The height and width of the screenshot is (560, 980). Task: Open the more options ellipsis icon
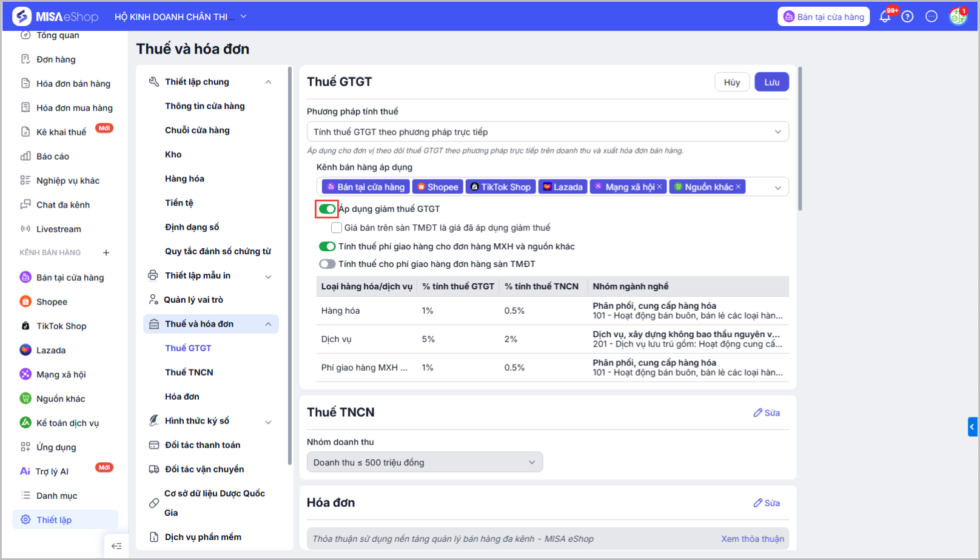931,16
